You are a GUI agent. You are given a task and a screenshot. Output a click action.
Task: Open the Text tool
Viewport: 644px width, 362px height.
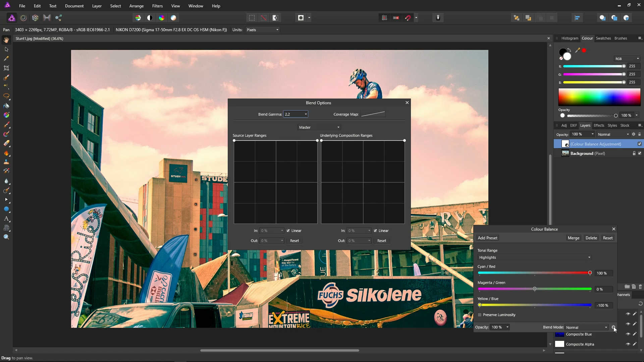click(6, 219)
